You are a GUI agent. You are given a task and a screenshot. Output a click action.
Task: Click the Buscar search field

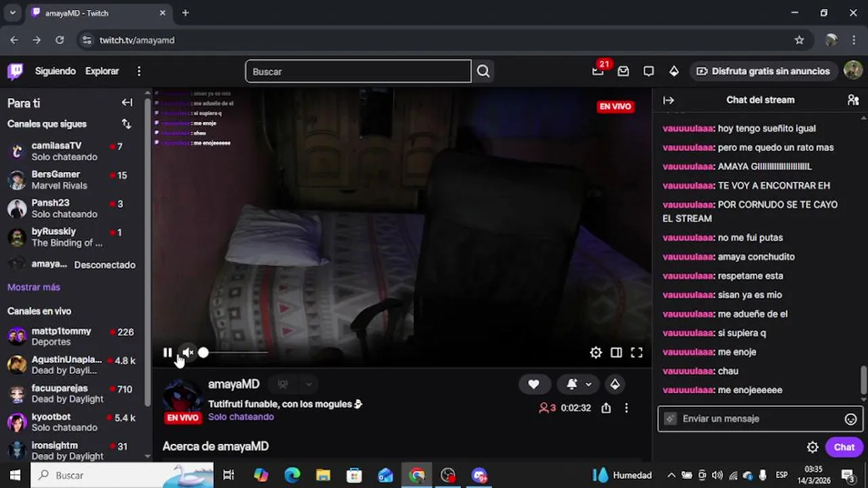tap(358, 71)
